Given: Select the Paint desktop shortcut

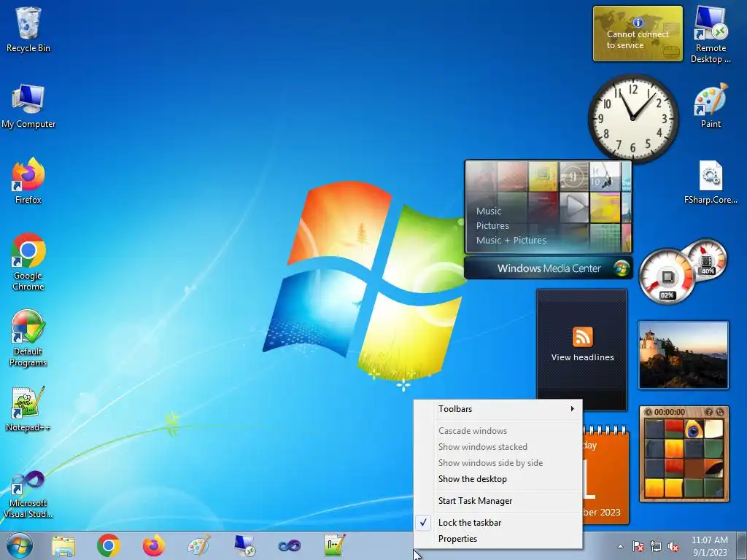Looking at the screenshot, I should [711, 106].
